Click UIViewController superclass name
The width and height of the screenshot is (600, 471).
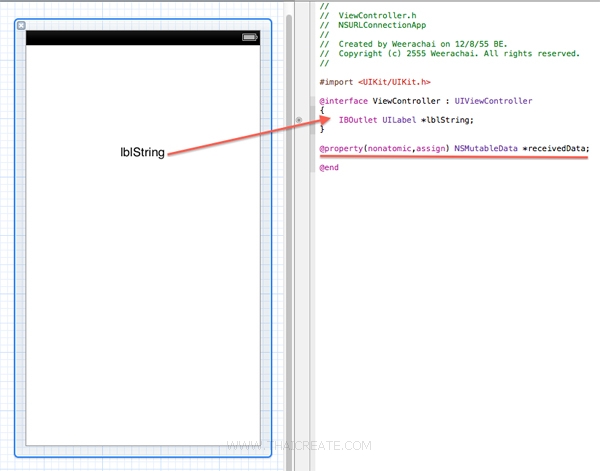[x=493, y=101]
